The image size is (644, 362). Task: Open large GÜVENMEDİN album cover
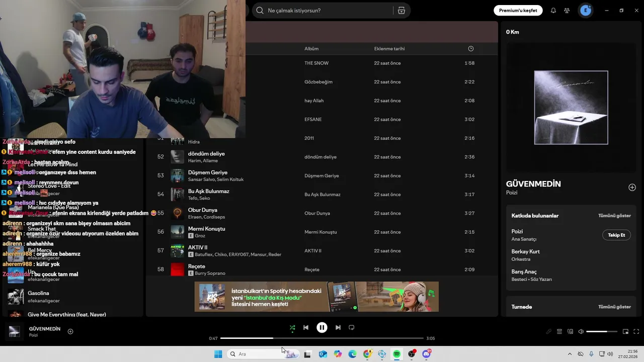point(571,108)
